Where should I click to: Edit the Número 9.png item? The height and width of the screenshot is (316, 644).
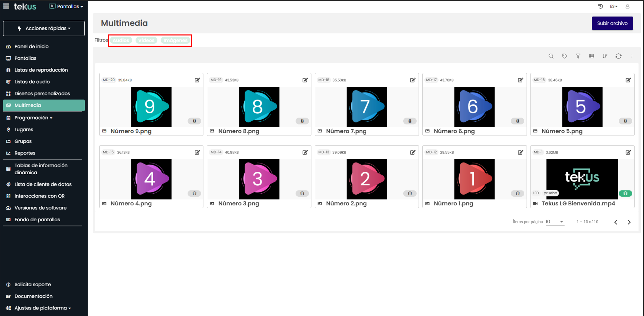click(197, 80)
